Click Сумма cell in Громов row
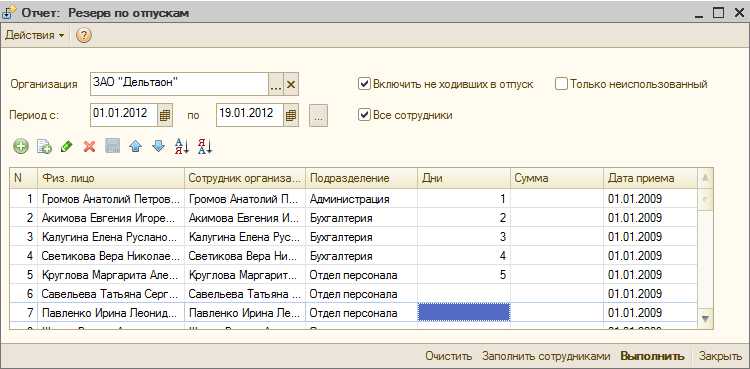The image size is (750, 369). [x=557, y=199]
